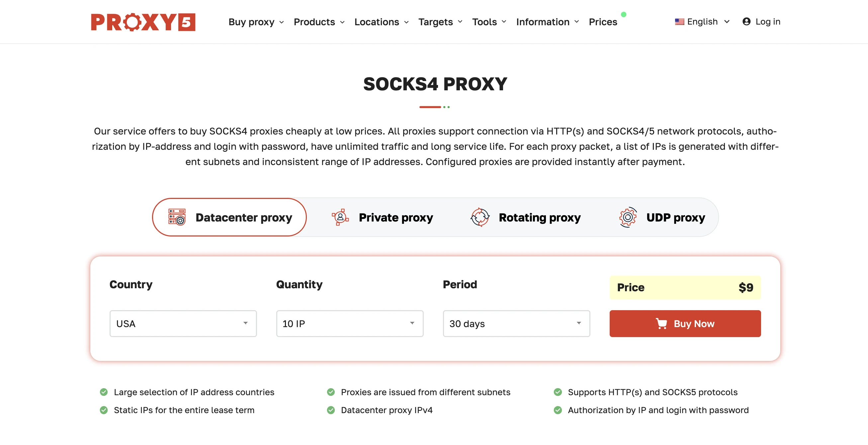Click the yellow Price $9 box
This screenshot has width=868, height=445.
tap(685, 287)
